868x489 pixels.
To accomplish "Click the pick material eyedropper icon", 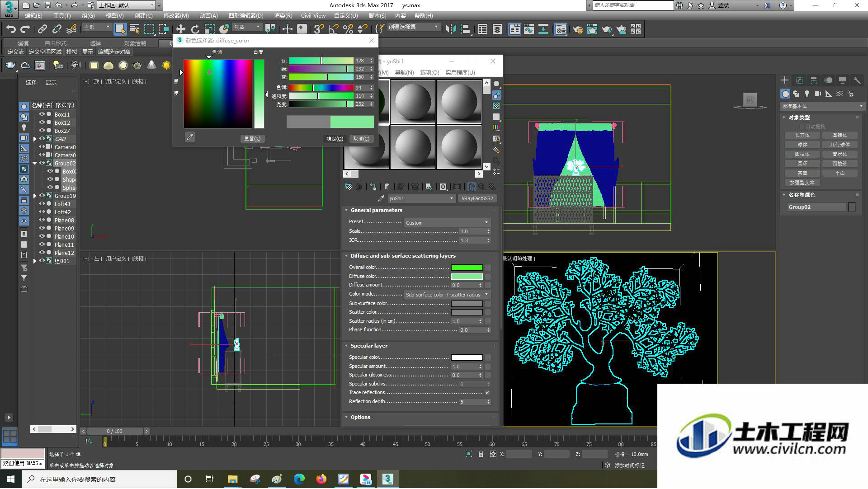I will [381, 198].
